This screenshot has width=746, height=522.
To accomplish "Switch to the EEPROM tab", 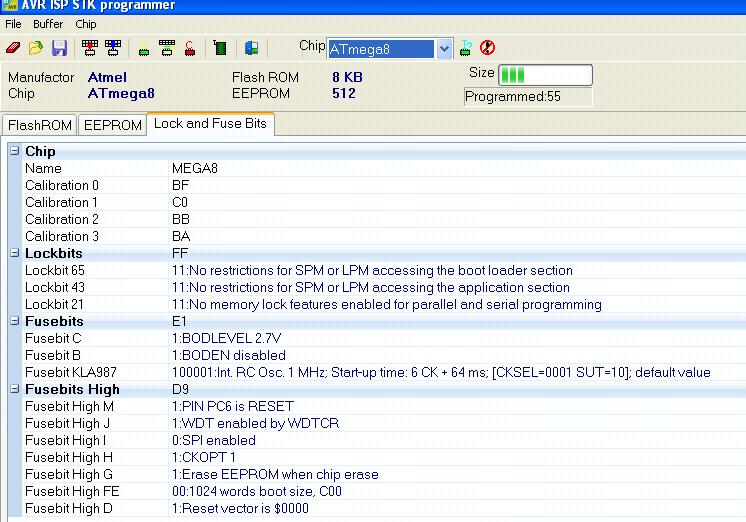I will click(x=111, y=125).
